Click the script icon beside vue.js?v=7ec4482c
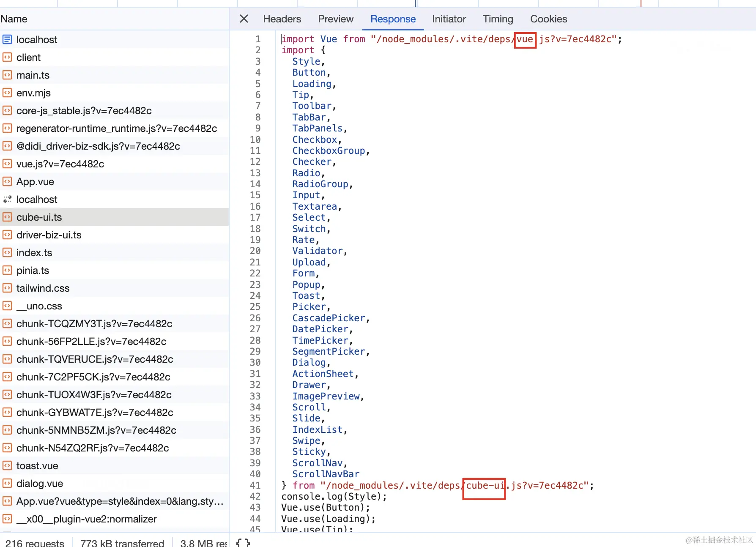The height and width of the screenshot is (547, 756). pyautogui.click(x=7, y=164)
